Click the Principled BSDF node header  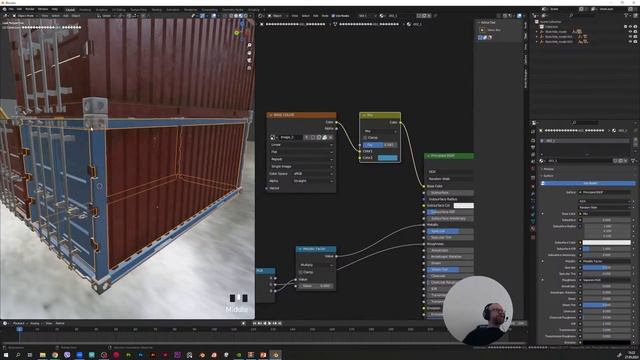[449, 156]
